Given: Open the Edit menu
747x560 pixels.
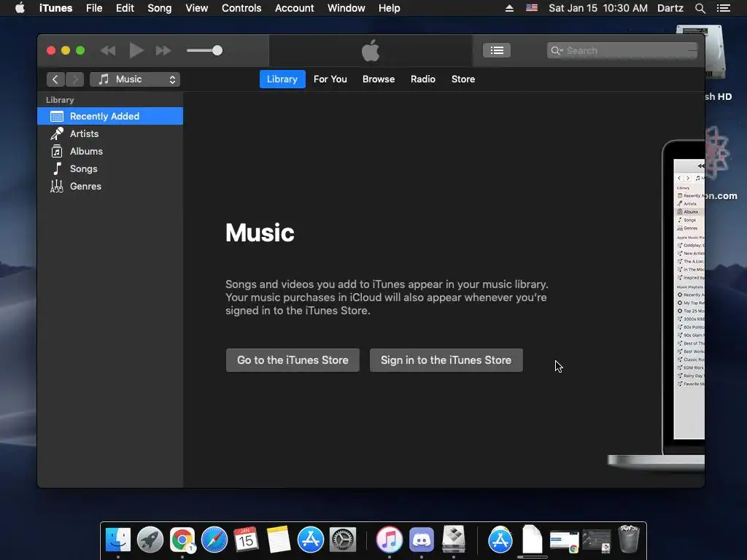Looking at the screenshot, I should click(x=125, y=8).
